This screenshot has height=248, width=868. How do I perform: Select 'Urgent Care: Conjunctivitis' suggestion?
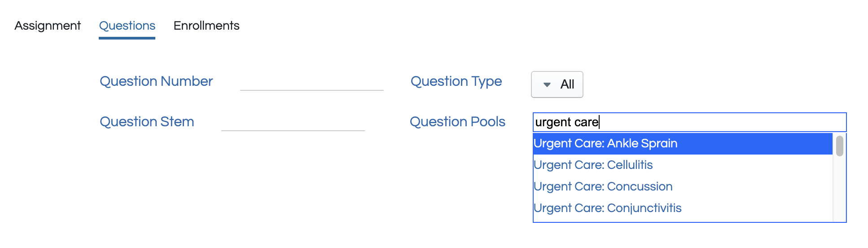point(607,208)
